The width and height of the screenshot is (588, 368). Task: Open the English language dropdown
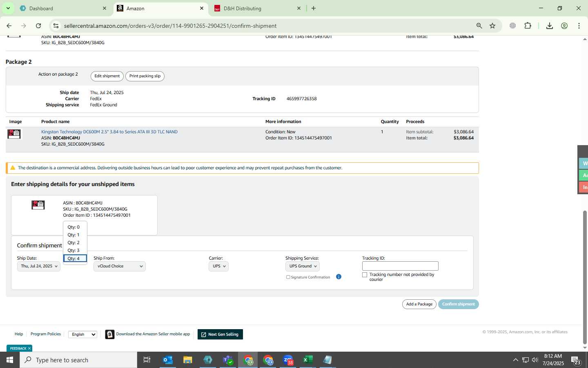point(82,334)
